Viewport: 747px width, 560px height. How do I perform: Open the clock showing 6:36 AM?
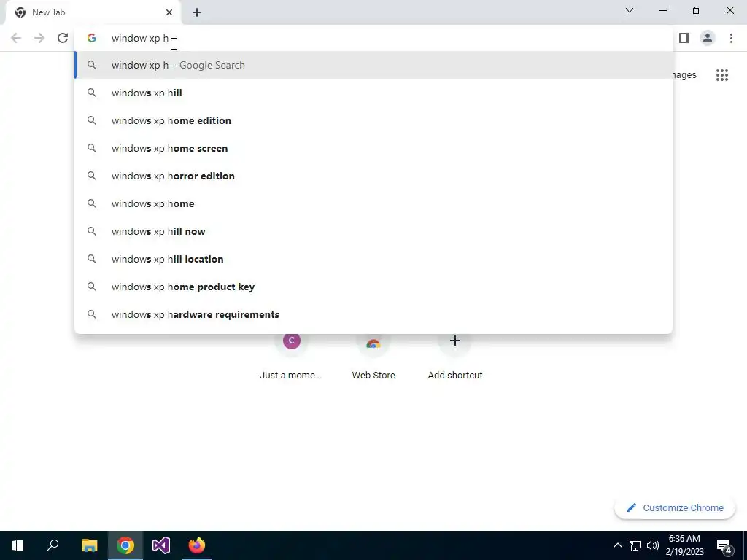[684, 545]
